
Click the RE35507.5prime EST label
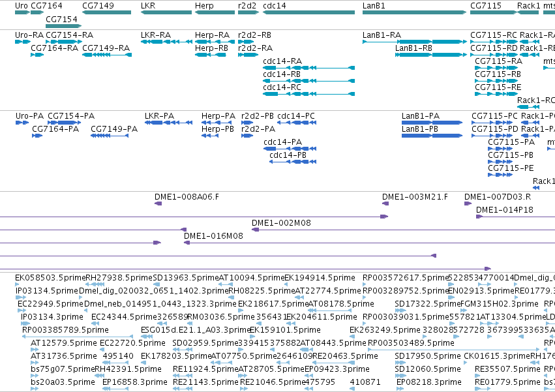pyautogui.click(x=508, y=369)
